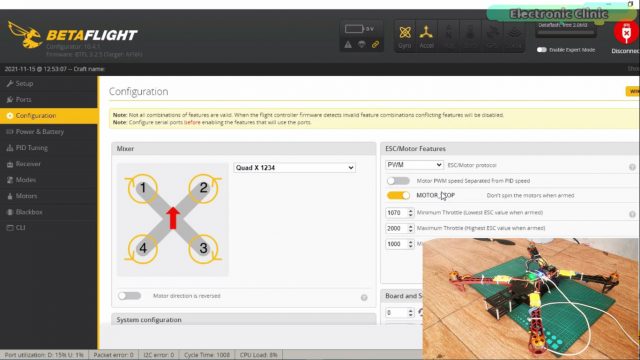This screenshot has height=360, width=640.
Task: Open help icon for Minimum Throttle
Action: 632,214
